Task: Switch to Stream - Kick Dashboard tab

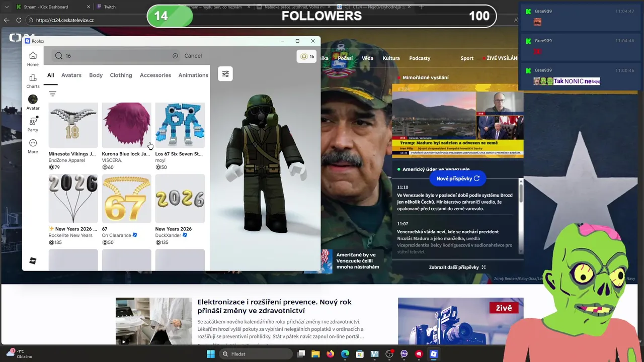Action: click(46, 7)
